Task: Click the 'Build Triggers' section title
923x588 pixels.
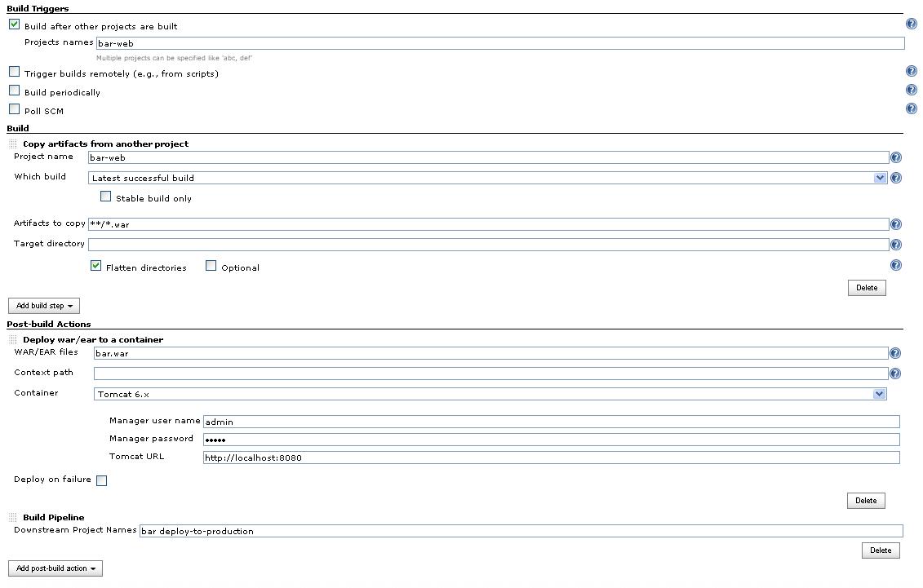Action: click(38, 8)
